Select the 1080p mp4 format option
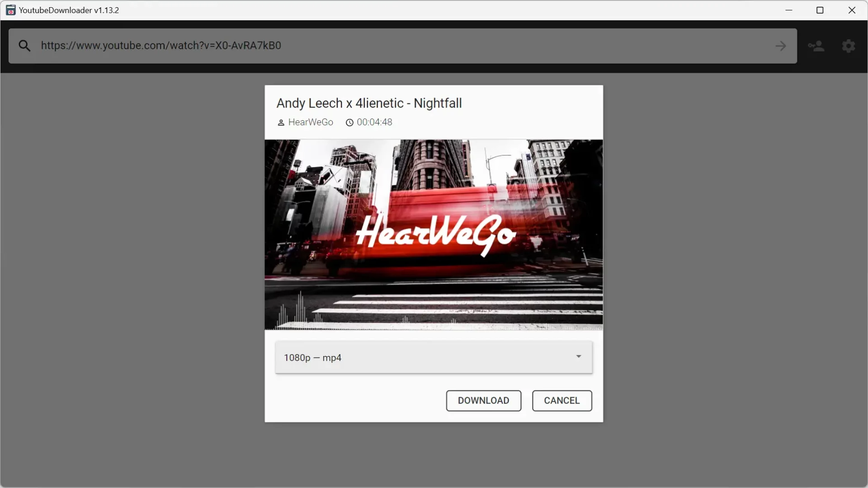 coord(434,357)
